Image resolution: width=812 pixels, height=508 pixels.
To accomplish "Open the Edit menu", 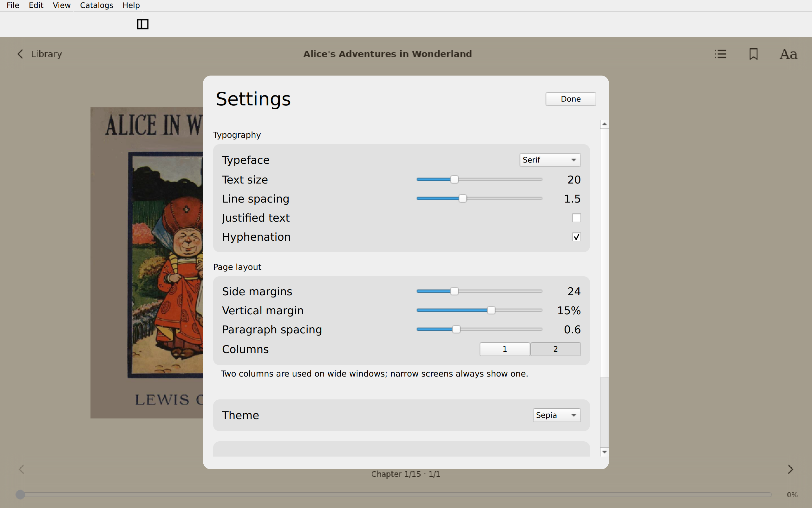I will [x=36, y=5].
